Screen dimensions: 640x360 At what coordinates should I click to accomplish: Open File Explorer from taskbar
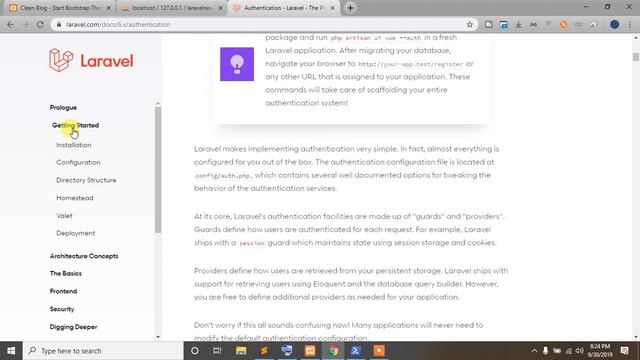coord(241,351)
